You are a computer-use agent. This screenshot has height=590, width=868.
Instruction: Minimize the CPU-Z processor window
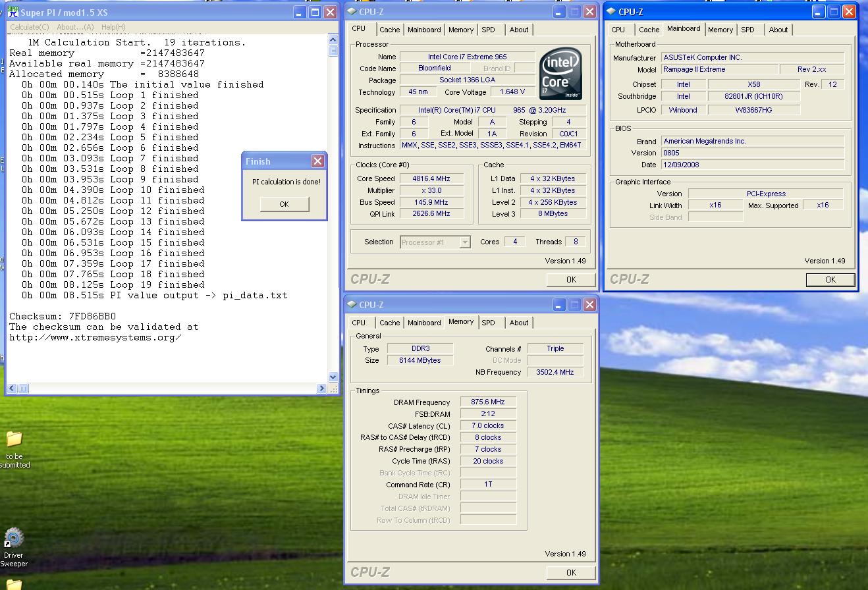(x=559, y=12)
